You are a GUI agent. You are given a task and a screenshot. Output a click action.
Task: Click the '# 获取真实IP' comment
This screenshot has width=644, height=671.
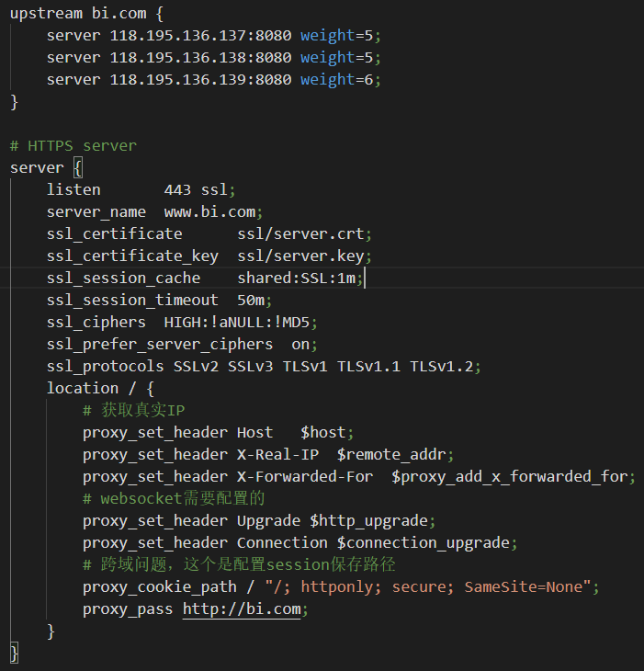133,410
